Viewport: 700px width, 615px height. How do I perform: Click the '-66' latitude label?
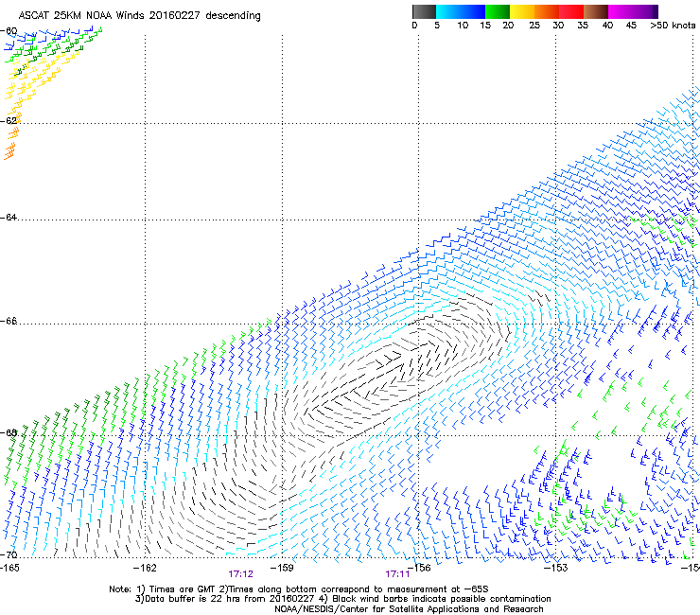coord(9,321)
